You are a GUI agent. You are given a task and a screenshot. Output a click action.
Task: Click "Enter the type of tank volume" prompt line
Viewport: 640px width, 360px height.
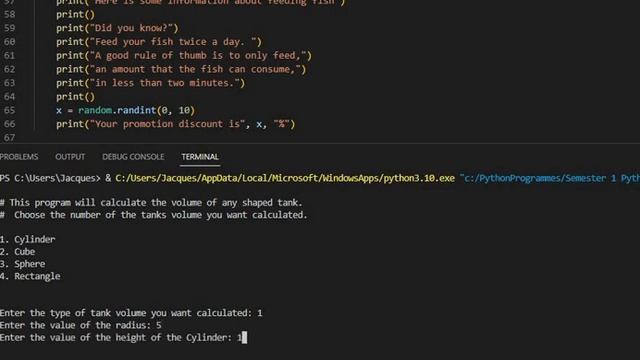(131, 313)
